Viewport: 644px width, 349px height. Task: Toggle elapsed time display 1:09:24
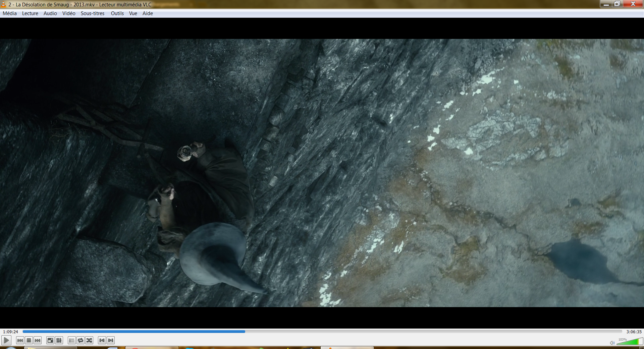pos(10,332)
